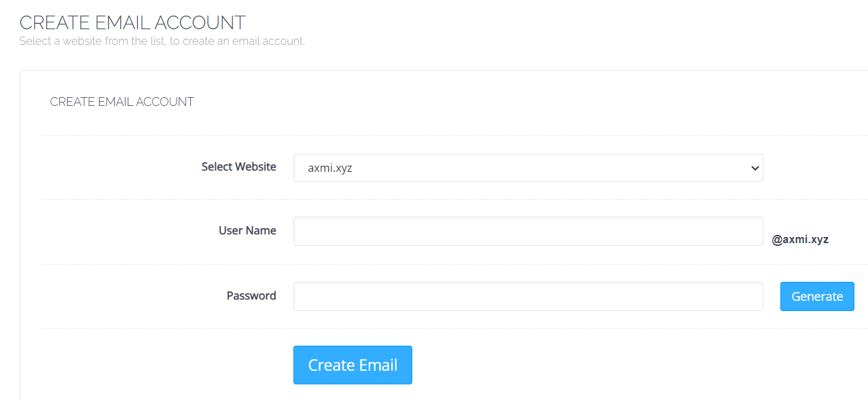Click the word "Generate" on the blue button

pos(817,297)
